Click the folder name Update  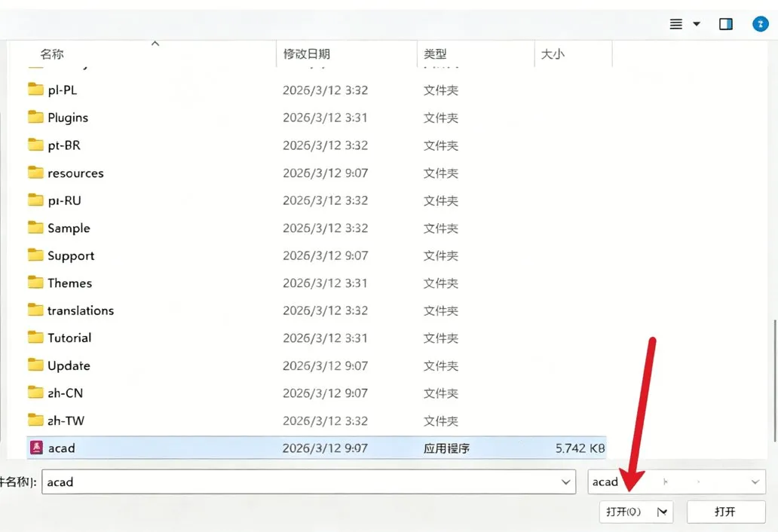[x=69, y=366]
